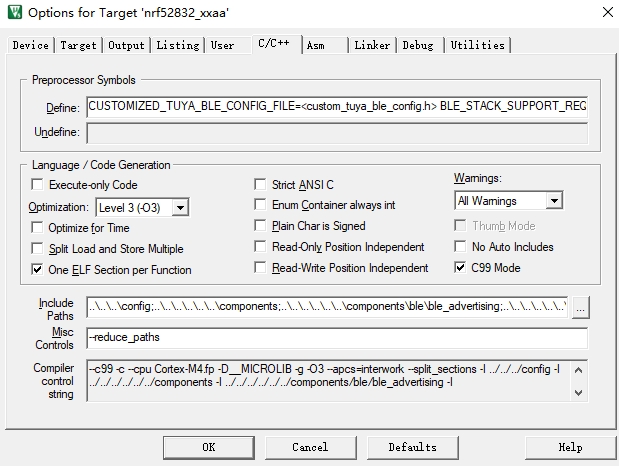Open Include Paths browse button

(x=580, y=307)
